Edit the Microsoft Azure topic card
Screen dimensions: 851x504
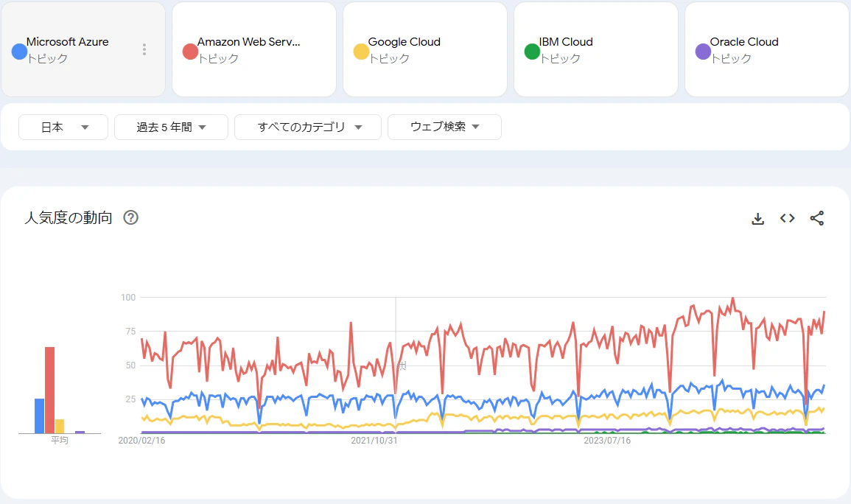(x=83, y=49)
